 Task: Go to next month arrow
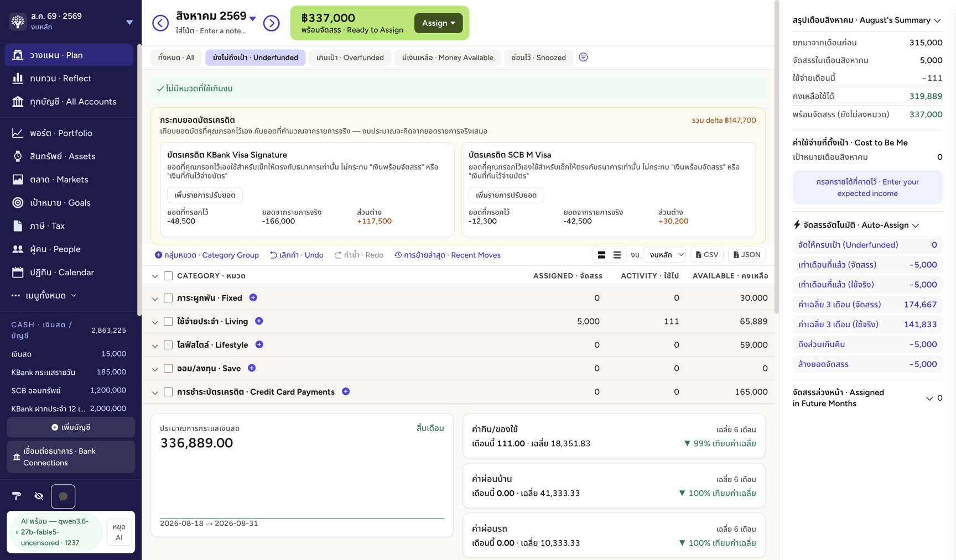[x=271, y=23]
